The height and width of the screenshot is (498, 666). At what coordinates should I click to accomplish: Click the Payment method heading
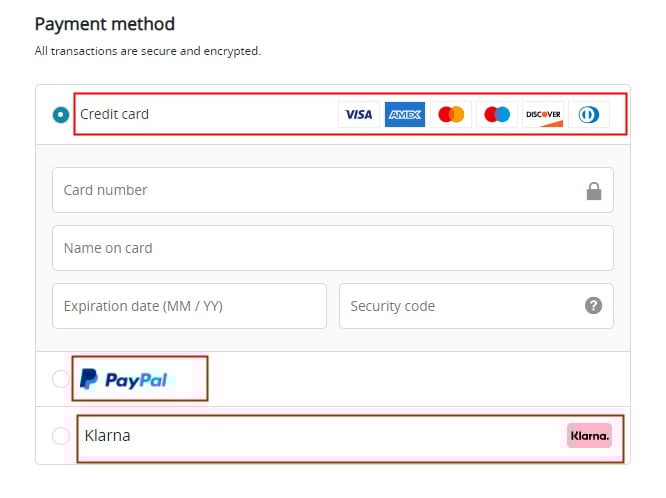(104, 24)
